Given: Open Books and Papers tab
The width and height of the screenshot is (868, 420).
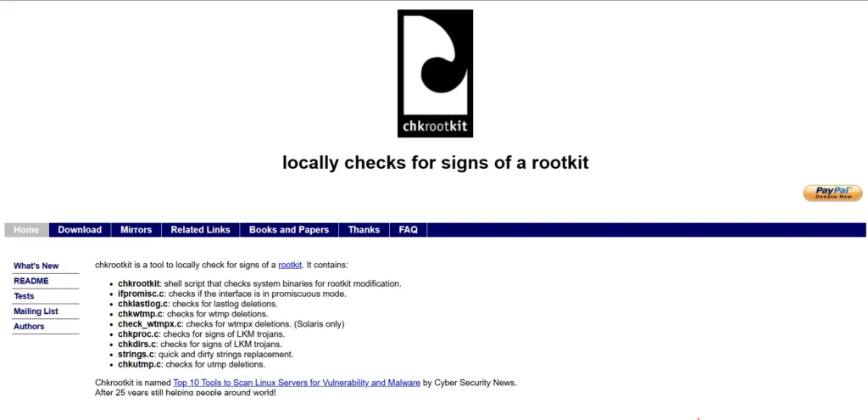Looking at the screenshot, I should [x=289, y=230].
